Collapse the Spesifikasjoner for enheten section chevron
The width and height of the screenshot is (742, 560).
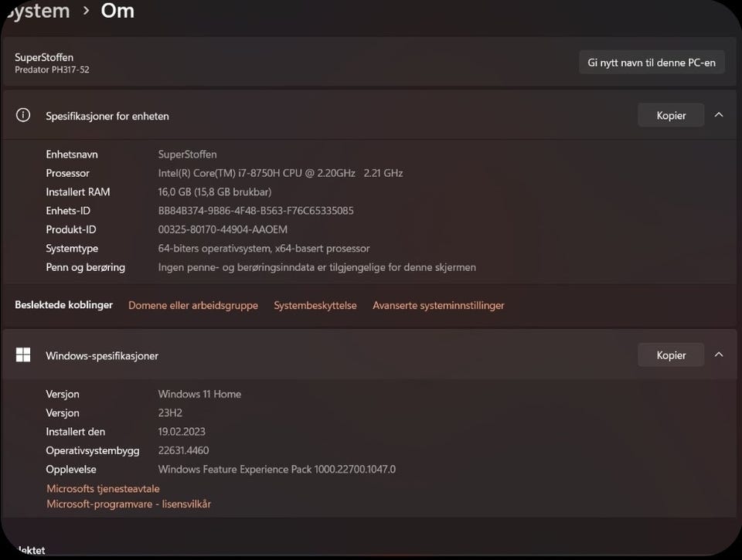point(719,115)
